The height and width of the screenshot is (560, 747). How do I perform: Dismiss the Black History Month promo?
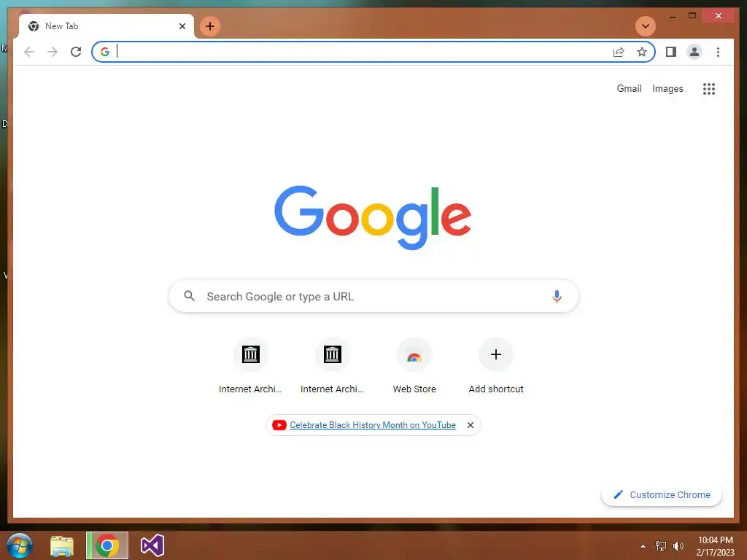coord(471,425)
